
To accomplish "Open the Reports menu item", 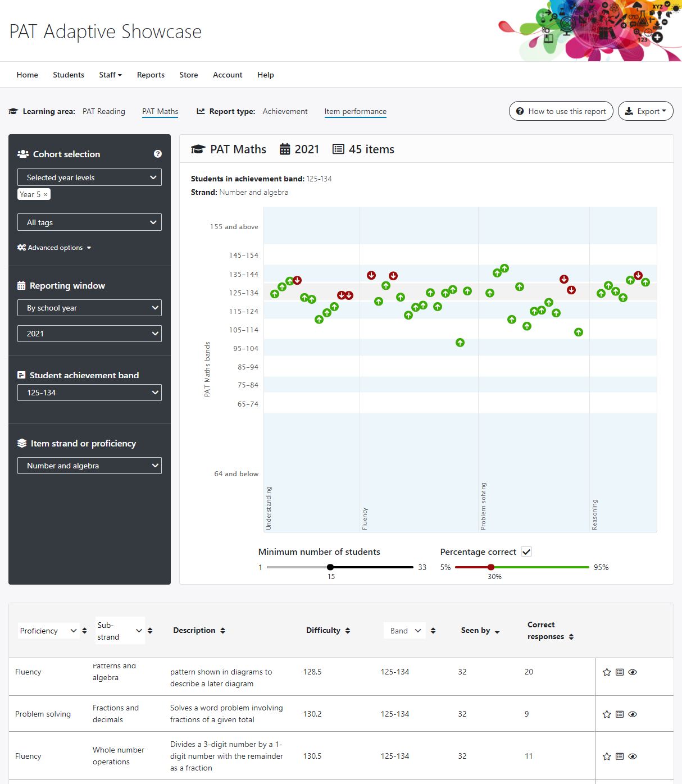I will click(x=151, y=75).
